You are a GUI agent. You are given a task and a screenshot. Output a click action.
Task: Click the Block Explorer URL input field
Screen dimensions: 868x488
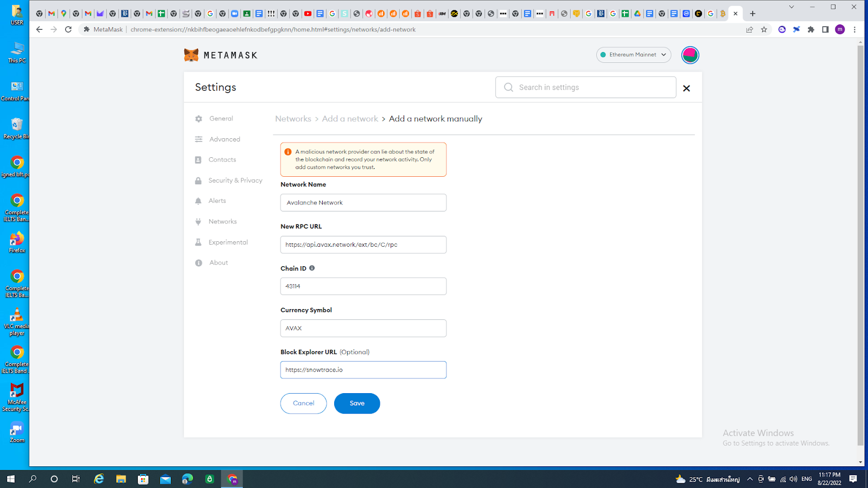click(x=363, y=370)
